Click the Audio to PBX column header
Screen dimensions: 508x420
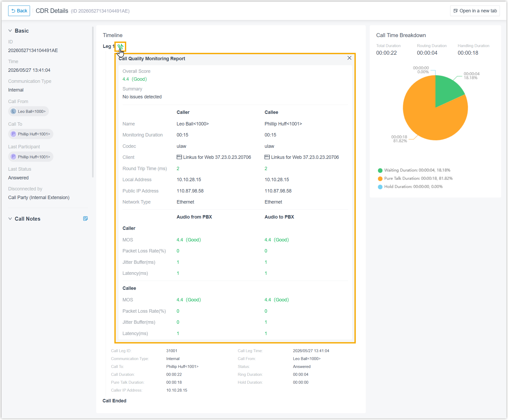tap(279, 217)
